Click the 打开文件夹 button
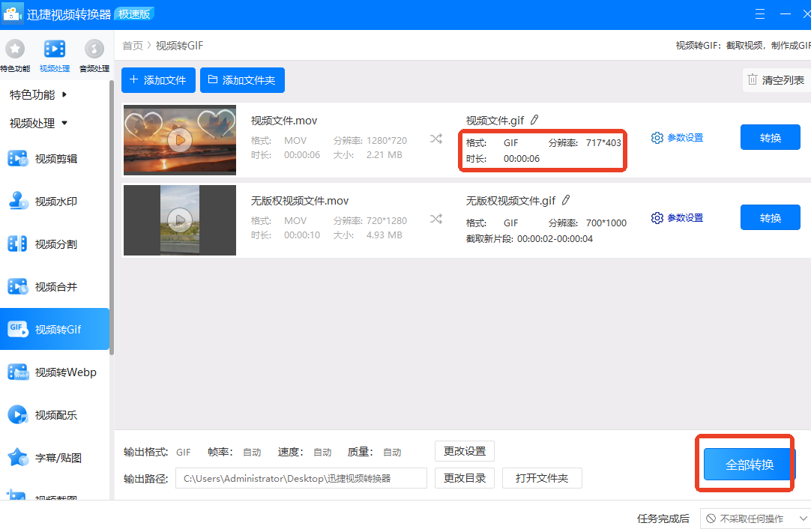811x532 pixels. [x=542, y=478]
